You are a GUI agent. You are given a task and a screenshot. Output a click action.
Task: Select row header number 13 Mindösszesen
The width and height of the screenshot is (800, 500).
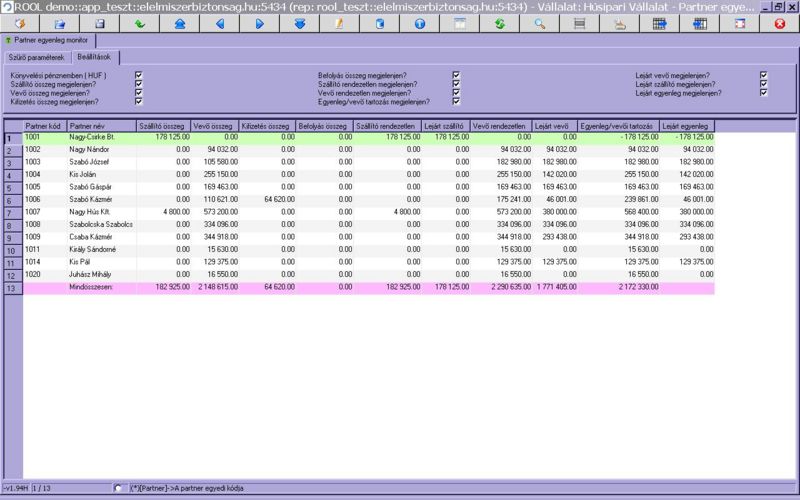[11, 287]
